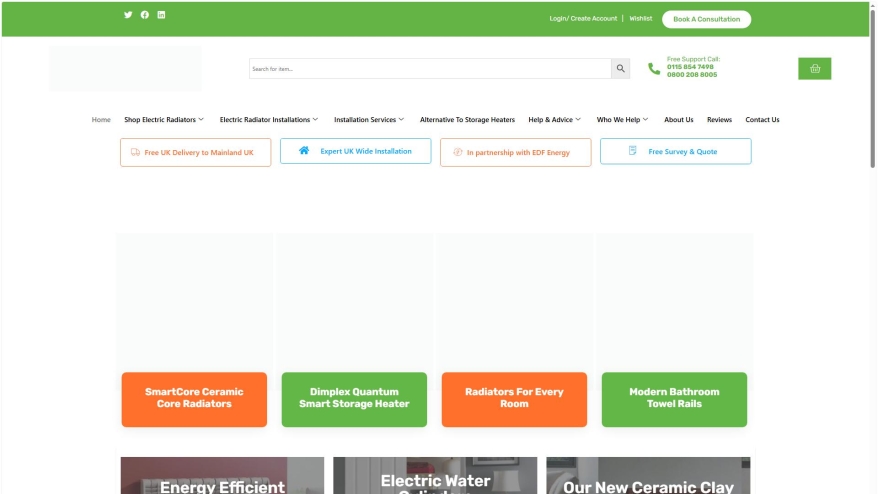878x494 pixels.
Task: Click the delivery truck icon
Action: [135, 153]
